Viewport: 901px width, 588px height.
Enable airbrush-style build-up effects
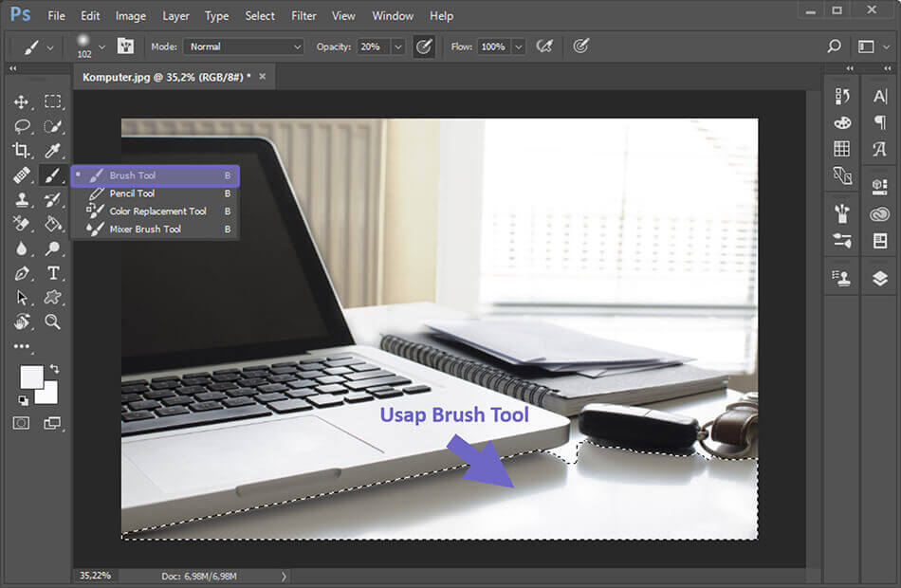(x=544, y=46)
